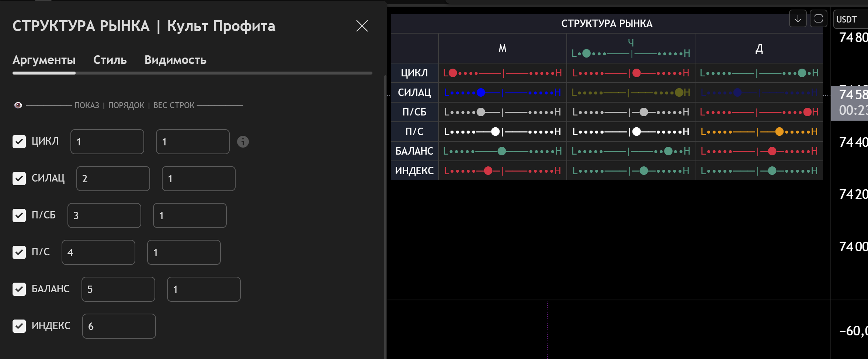Click the down-arrow icon above the table

(x=798, y=19)
